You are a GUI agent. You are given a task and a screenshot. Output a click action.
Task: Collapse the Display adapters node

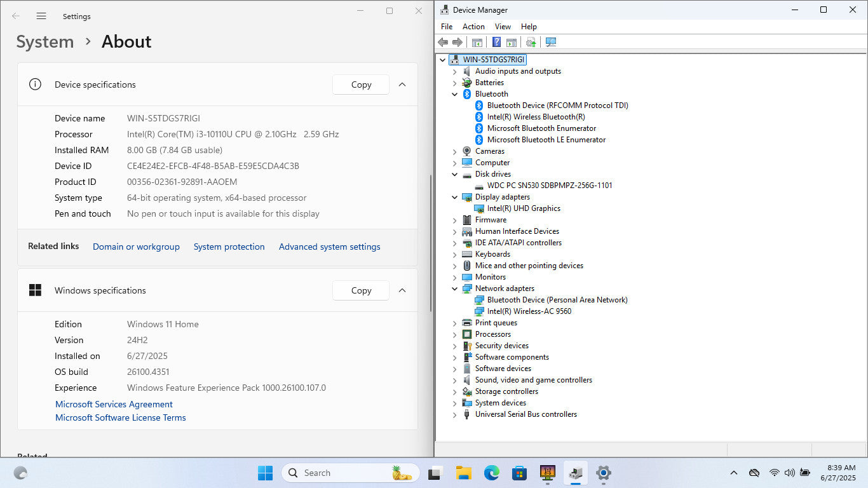[x=454, y=197]
